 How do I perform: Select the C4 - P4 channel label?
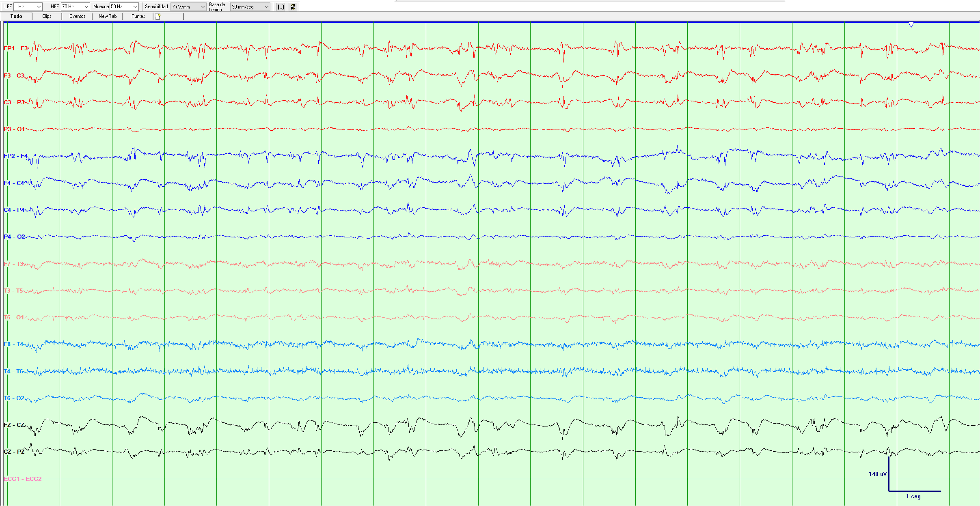click(x=14, y=210)
